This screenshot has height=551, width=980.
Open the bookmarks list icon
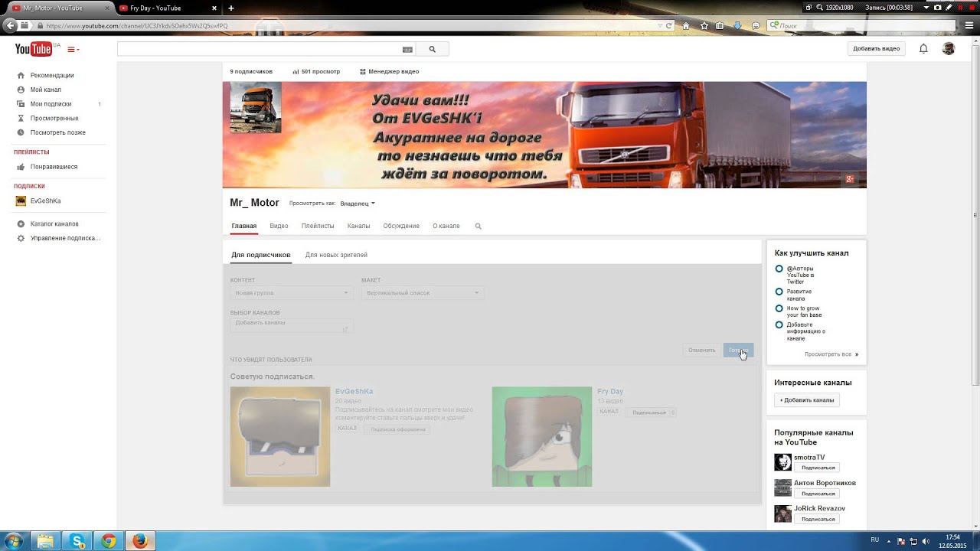(720, 25)
